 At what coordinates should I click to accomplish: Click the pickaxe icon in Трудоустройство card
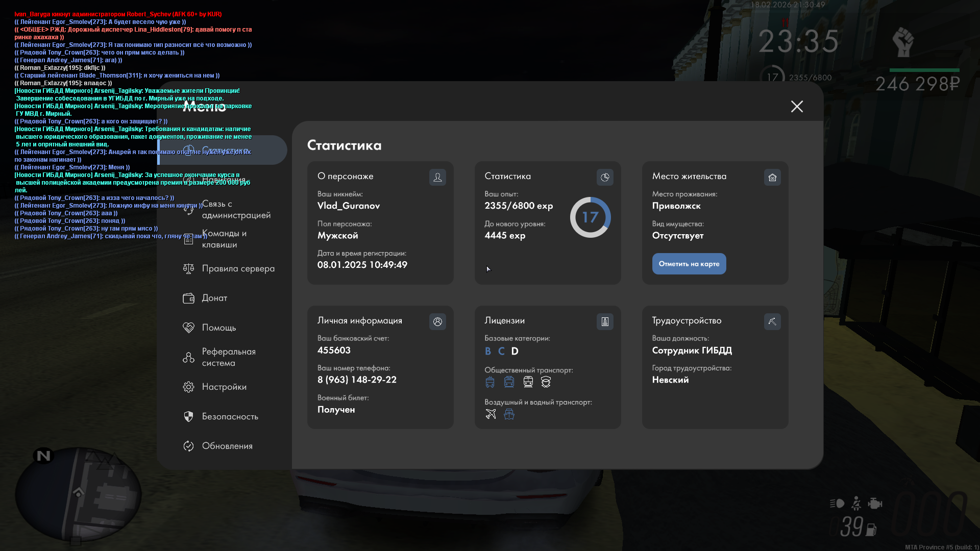coord(772,322)
